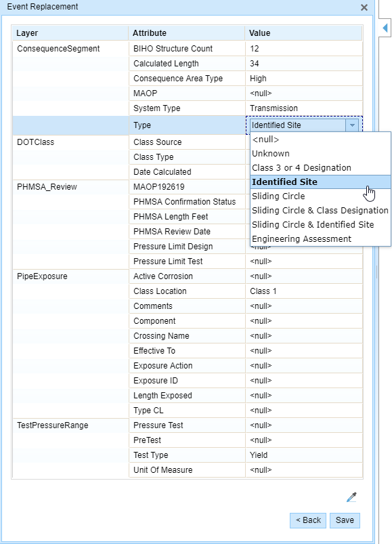Close the Event Replacement dialog
392x544 pixels.
pos(364,8)
